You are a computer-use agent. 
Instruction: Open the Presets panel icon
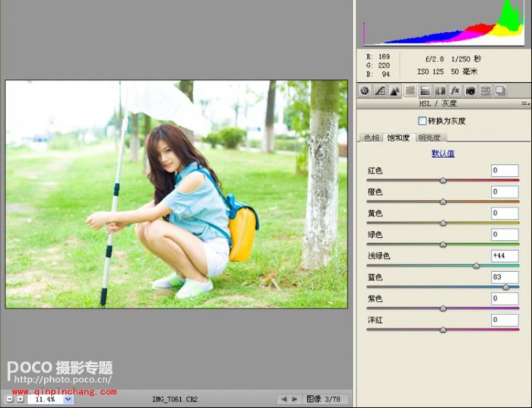[x=486, y=91]
